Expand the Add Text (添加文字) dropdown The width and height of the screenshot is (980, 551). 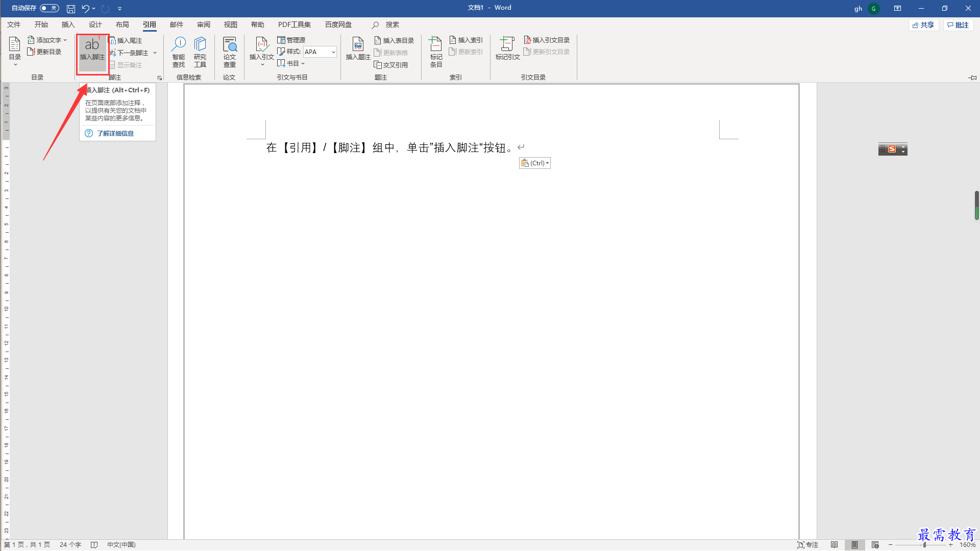tap(65, 40)
